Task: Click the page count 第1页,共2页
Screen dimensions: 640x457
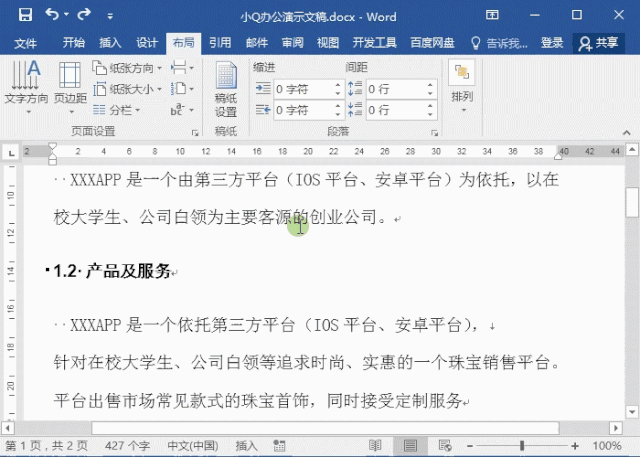Action: pyautogui.click(x=46, y=446)
